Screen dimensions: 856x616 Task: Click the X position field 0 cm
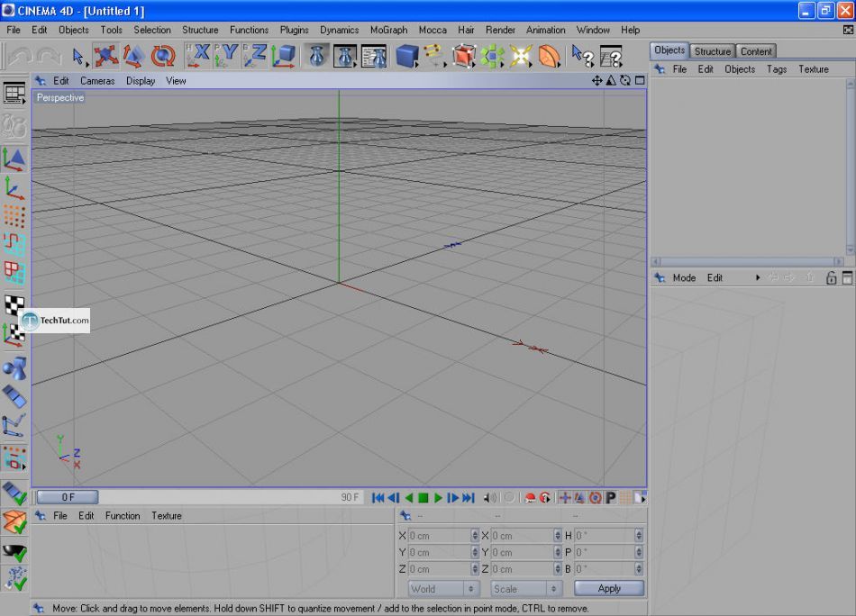(x=439, y=536)
